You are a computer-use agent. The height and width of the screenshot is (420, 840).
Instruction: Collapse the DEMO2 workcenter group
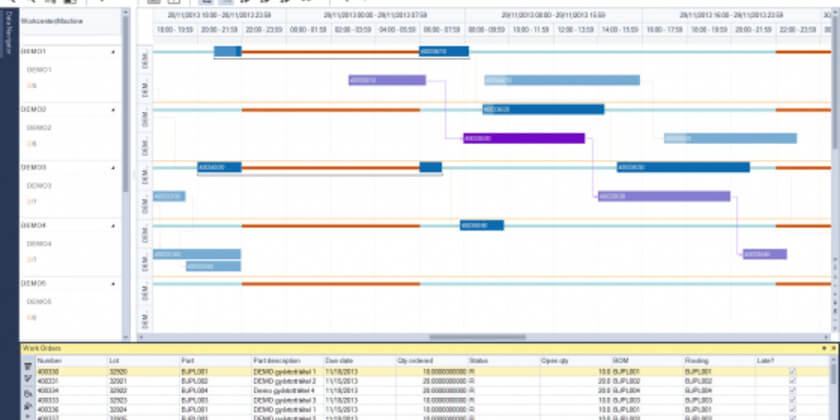112,109
